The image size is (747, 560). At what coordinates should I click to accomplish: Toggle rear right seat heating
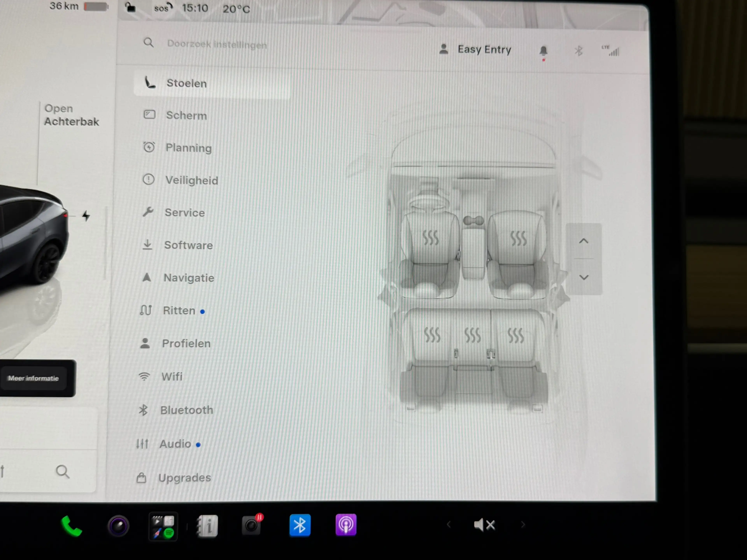click(x=516, y=336)
